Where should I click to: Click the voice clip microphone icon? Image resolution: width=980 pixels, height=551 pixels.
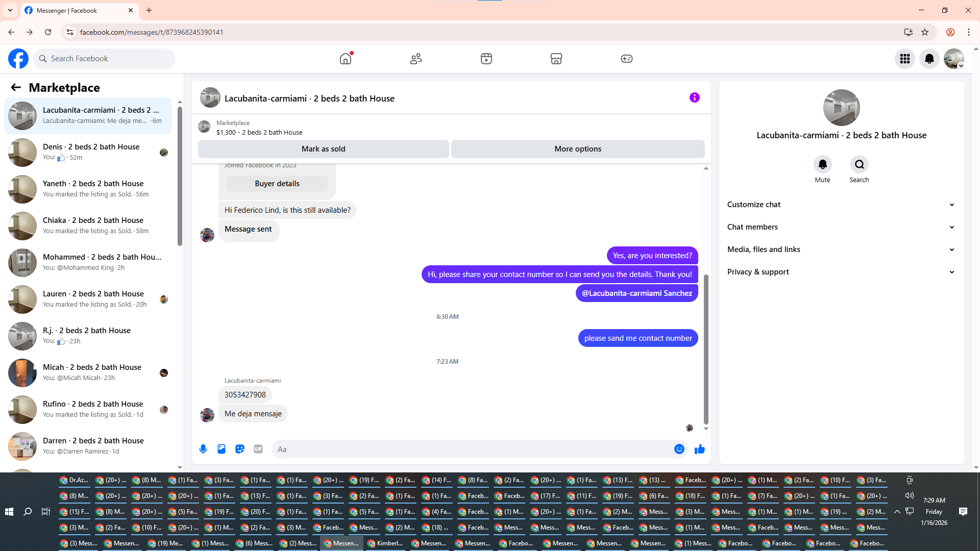click(203, 449)
